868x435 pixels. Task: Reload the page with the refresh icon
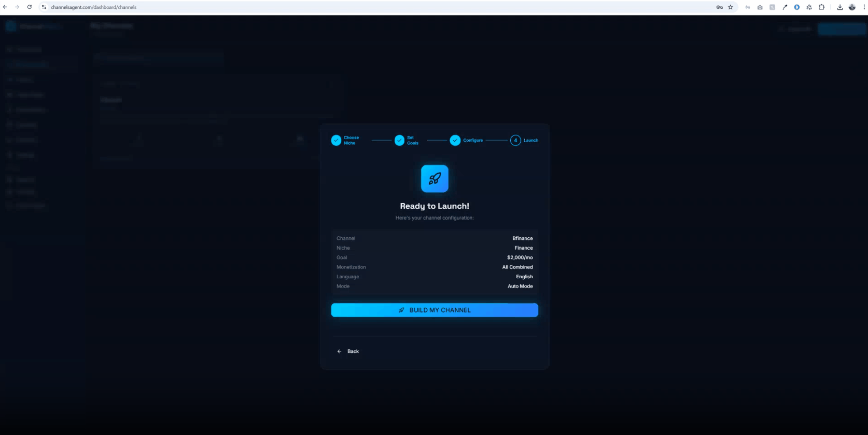[x=30, y=7]
